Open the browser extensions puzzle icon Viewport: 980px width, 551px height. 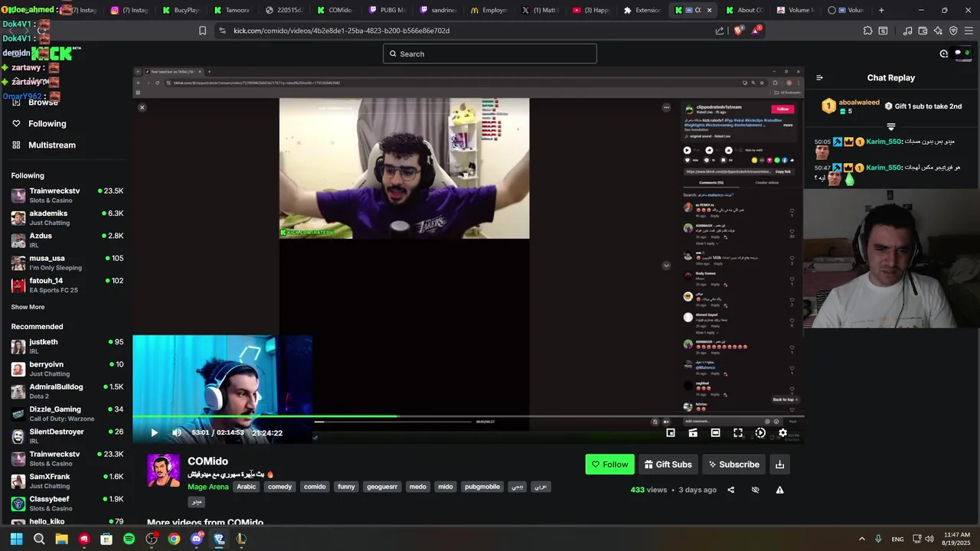pyautogui.click(x=867, y=31)
